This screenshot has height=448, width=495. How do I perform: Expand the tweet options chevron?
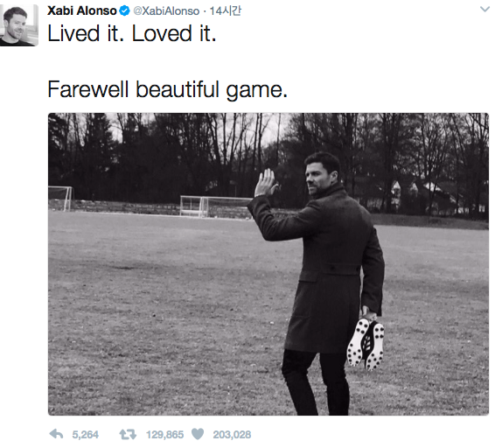[x=485, y=10]
